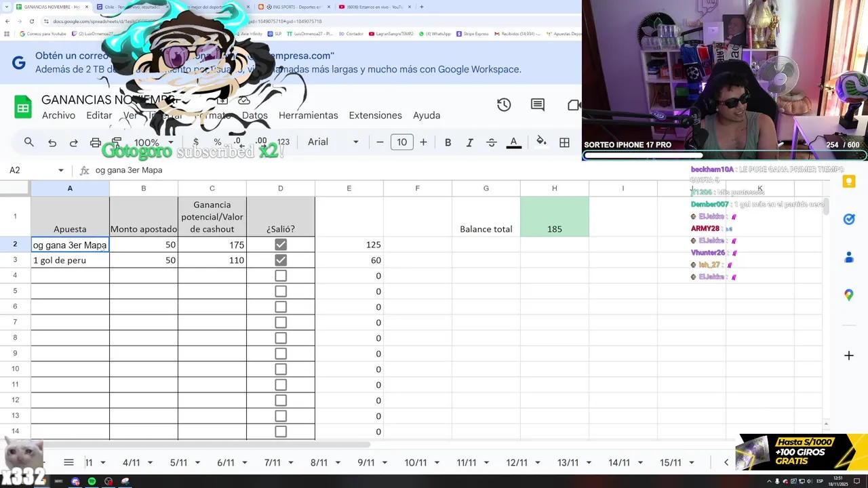Select the green Balance total cell 185
Viewport: 868px width, 488px height.
point(555,217)
